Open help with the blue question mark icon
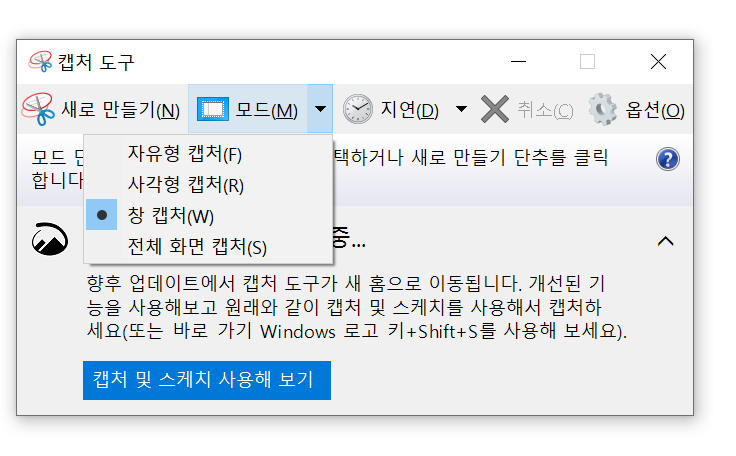The width and height of the screenshot is (736, 456). pyautogui.click(x=667, y=159)
